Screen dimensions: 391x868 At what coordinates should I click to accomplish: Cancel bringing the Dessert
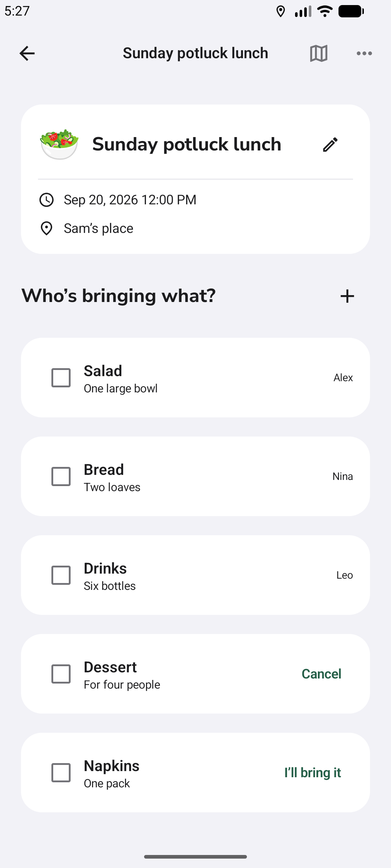(x=321, y=674)
